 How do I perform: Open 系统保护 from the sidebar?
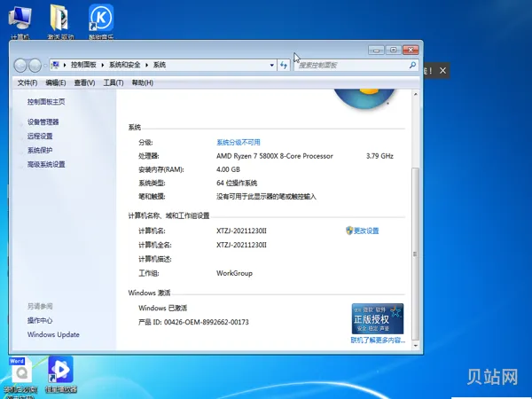click(40, 151)
